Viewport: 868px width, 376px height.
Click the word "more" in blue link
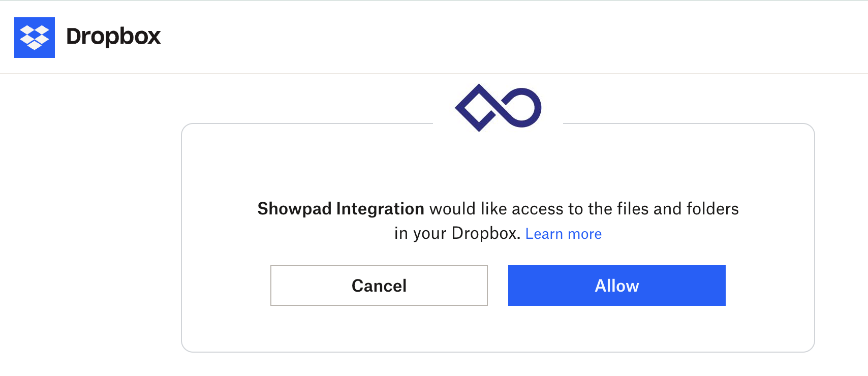point(585,234)
